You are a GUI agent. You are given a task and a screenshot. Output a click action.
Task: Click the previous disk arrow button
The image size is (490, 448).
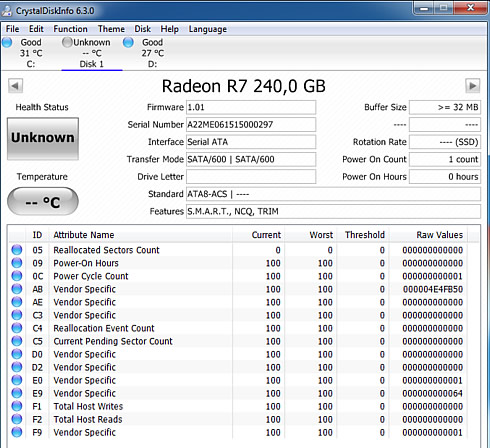pos(15,86)
